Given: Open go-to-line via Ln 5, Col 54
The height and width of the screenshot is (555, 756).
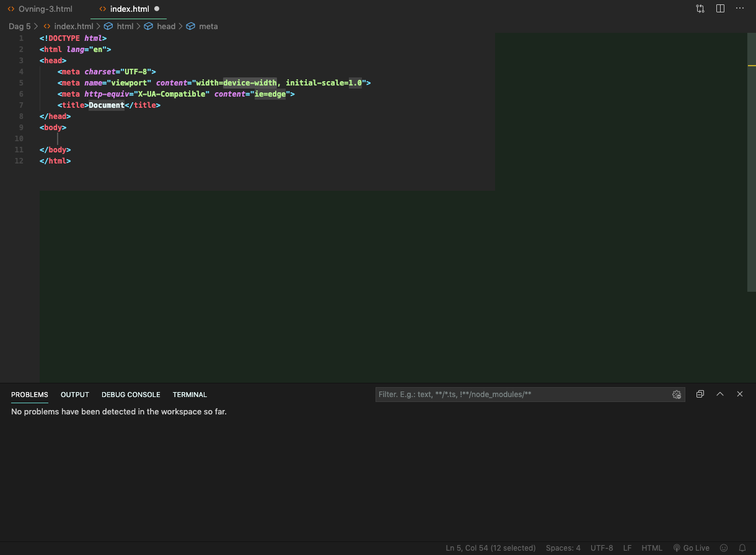Looking at the screenshot, I should tap(490, 548).
